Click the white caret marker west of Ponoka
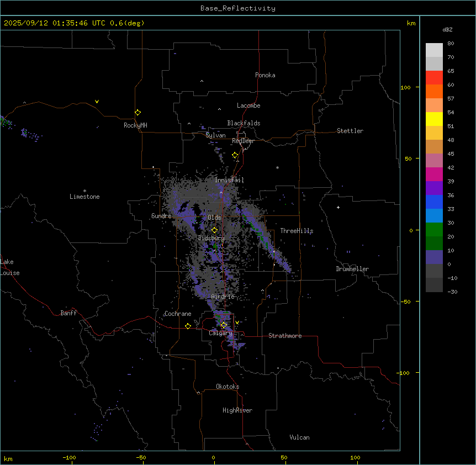This screenshot has height=465, width=476. (x=202, y=81)
